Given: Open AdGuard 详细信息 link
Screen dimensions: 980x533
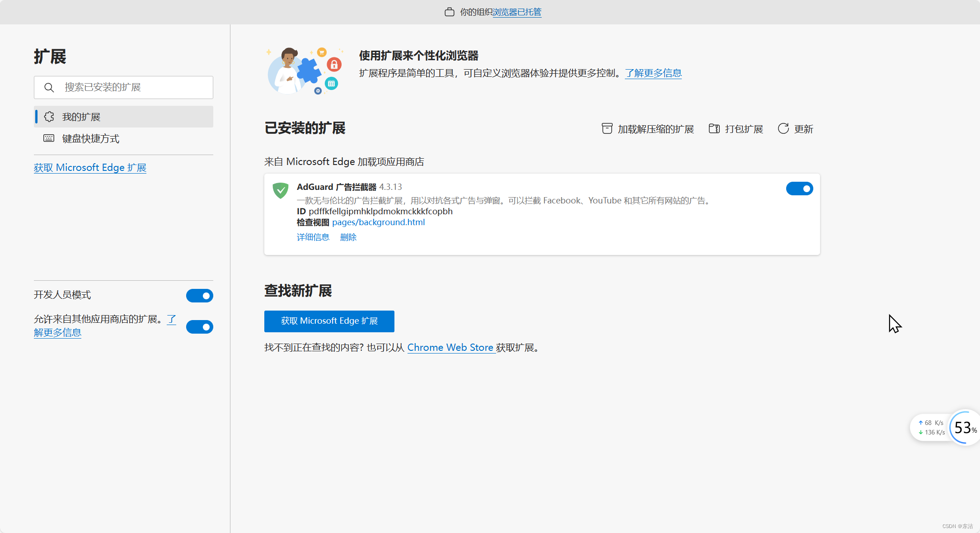Looking at the screenshot, I should coord(313,237).
